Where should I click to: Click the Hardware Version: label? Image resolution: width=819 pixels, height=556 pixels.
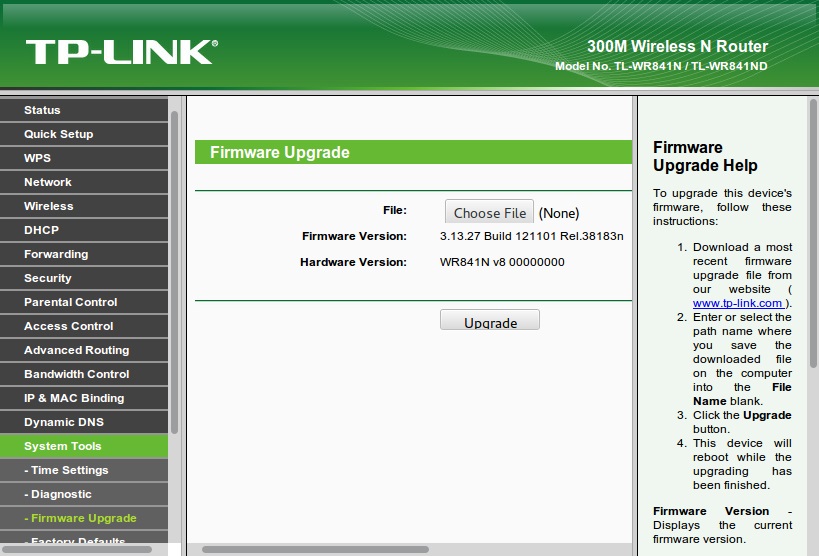353,262
